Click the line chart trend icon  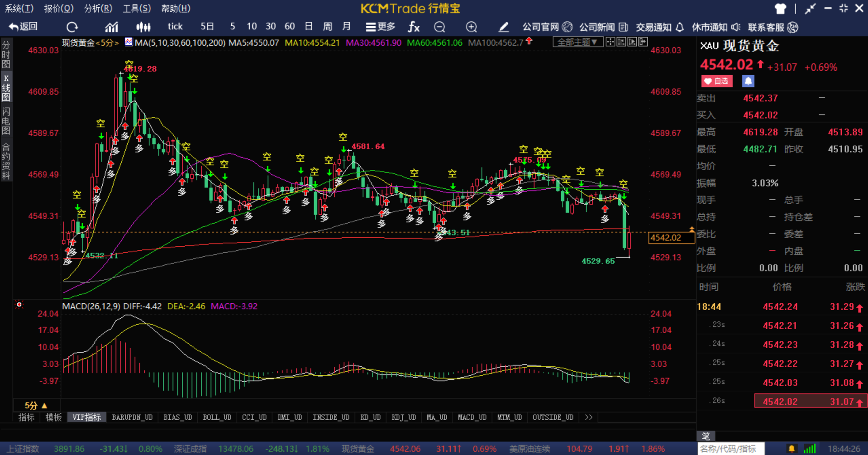pos(111,27)
